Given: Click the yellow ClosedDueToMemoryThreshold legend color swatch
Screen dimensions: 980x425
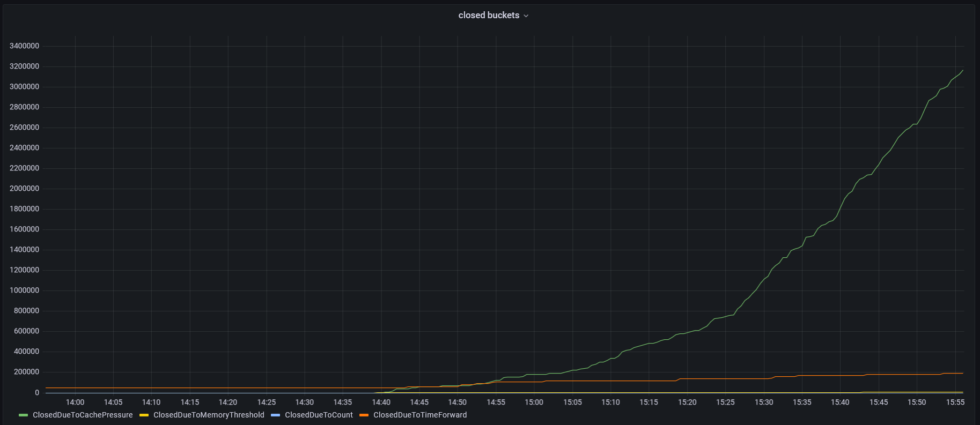Looking at the screenshot, I should [x=144, y=415].
